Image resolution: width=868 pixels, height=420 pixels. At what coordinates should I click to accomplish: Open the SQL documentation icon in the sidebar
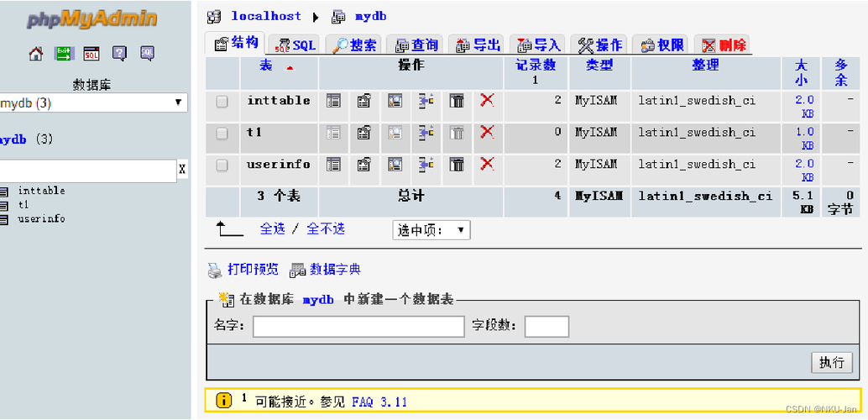pos(147,54)
